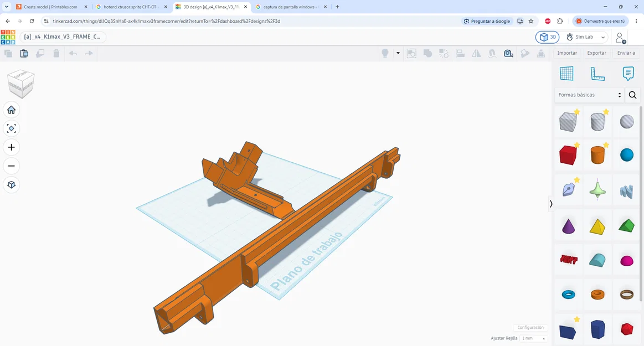
Task: Click the shape search magnifier icon
Action: (632, 95)
